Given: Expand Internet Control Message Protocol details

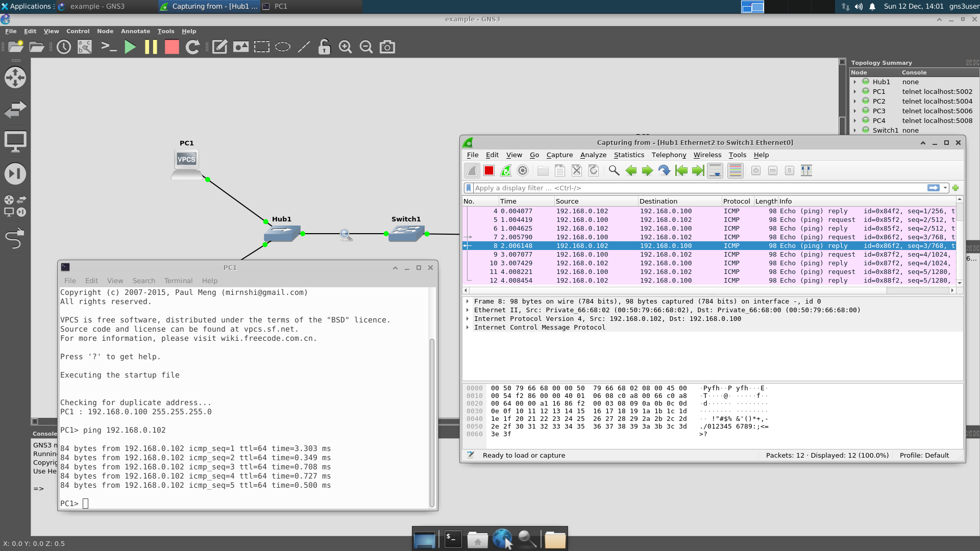Looking at the screenshot, I should pos(468,328).
